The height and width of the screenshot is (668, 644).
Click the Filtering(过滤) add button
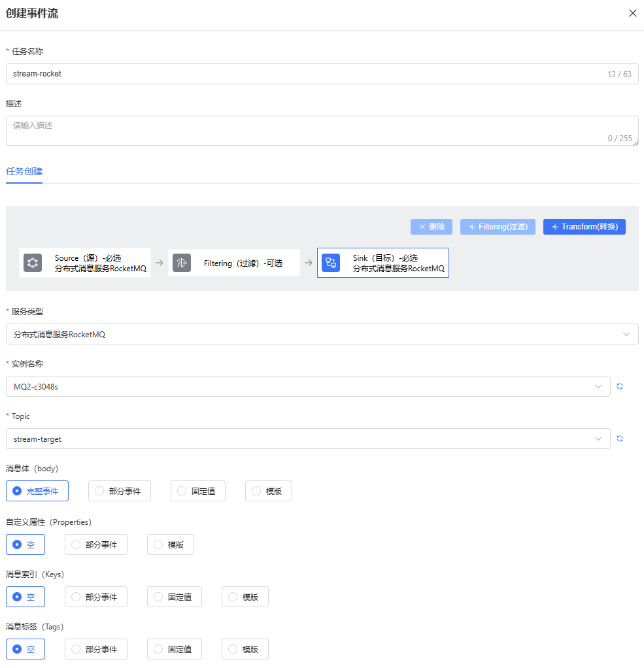(x=498, y=227)
